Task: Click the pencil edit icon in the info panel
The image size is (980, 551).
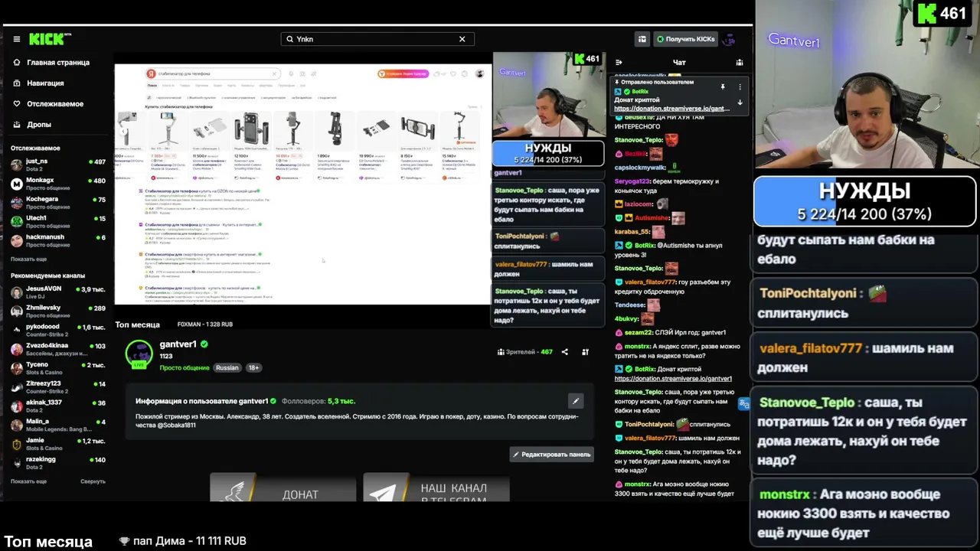Action: point(576,400)
